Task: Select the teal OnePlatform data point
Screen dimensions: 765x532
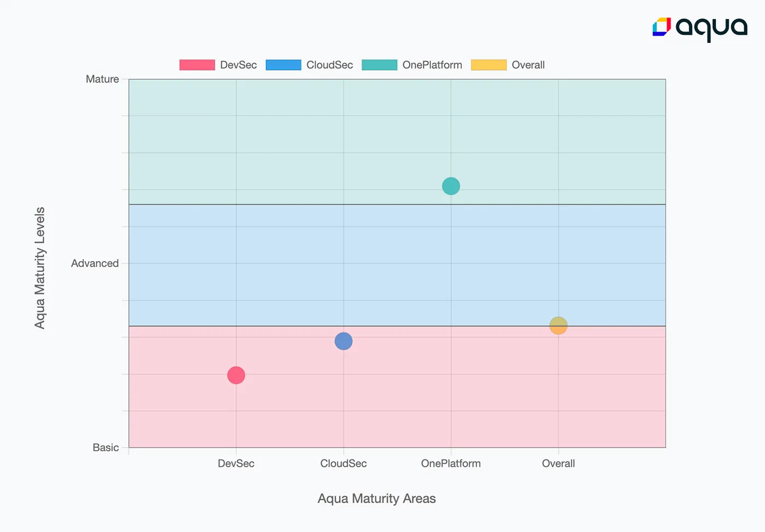Action: (x=451, y=186)
